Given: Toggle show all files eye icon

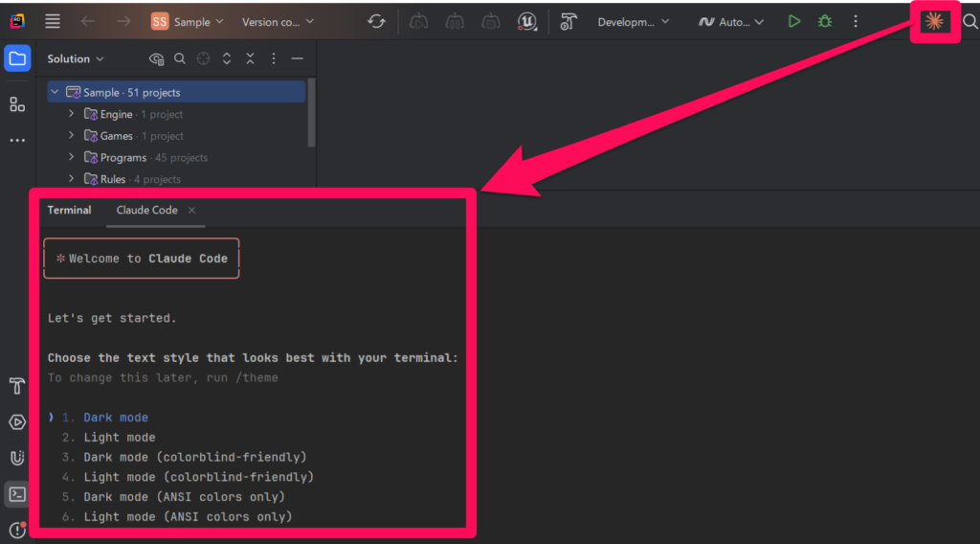Looking at the screenshot, I should tap(156, 58).
